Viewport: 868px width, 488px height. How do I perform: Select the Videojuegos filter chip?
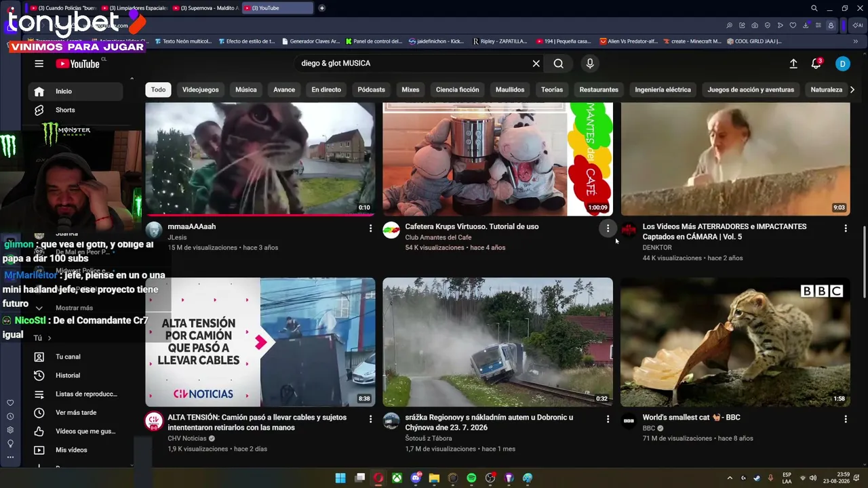tap(200, 89)
